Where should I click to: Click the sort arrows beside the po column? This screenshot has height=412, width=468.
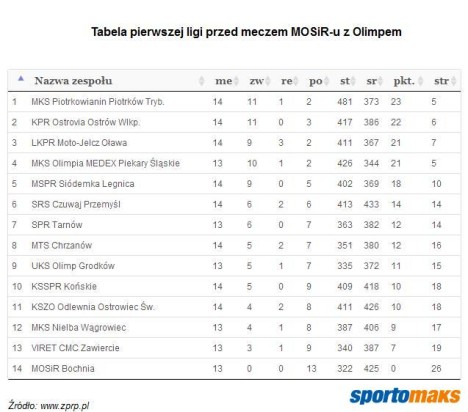(x=327, y=81)
